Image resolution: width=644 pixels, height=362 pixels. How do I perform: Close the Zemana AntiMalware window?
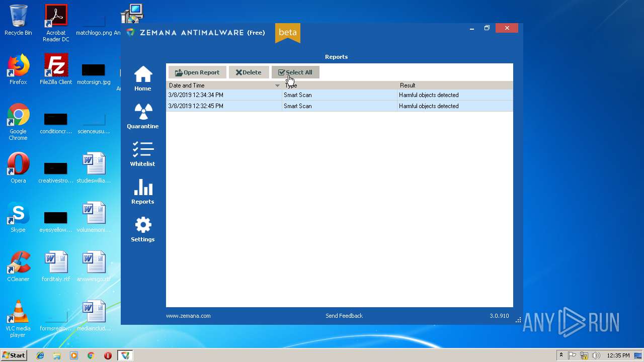click(x=507, y=28)
